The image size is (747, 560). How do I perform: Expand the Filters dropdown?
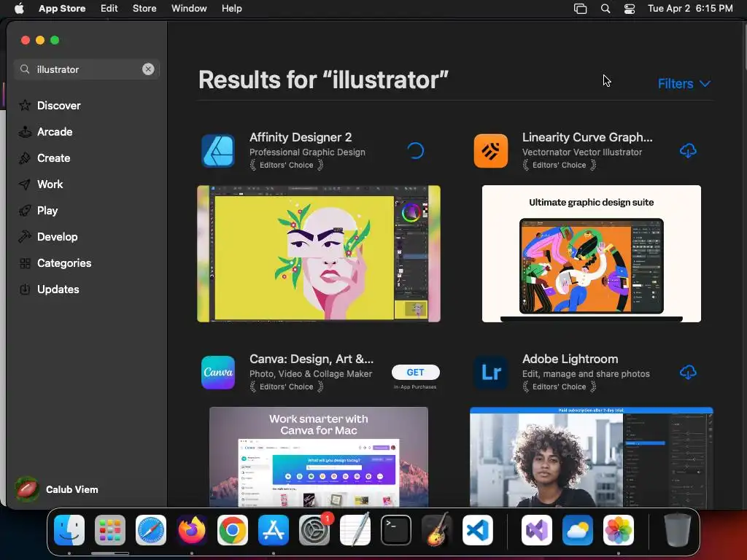[684, 84]
